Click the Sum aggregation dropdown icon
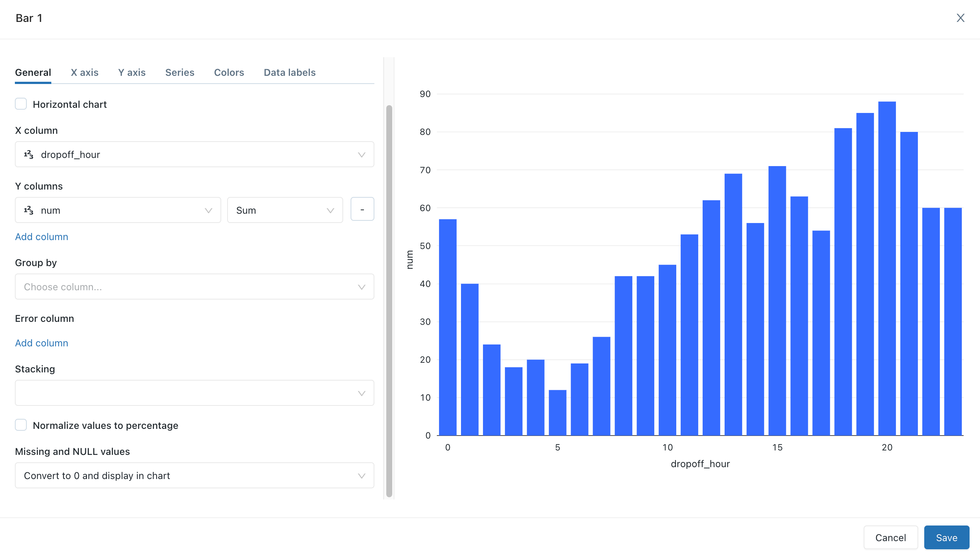980x553 pixels. point(331,209)
